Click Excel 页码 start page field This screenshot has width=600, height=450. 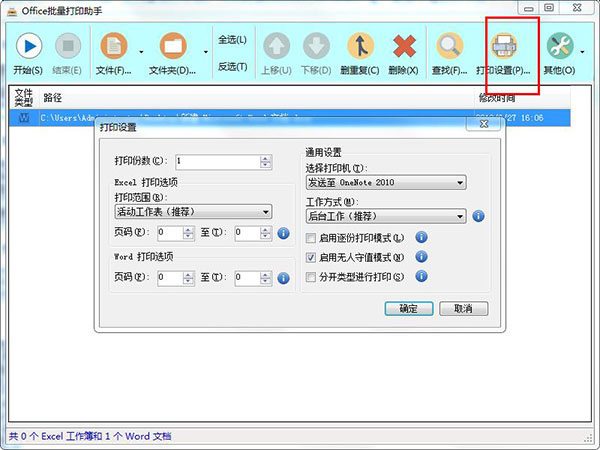pos(170,233)
